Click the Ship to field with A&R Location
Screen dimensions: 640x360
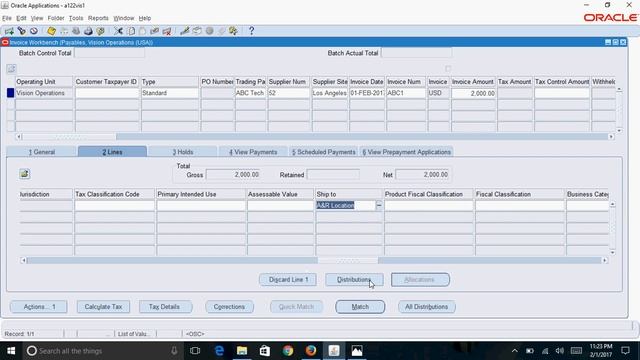coord(345,205)
